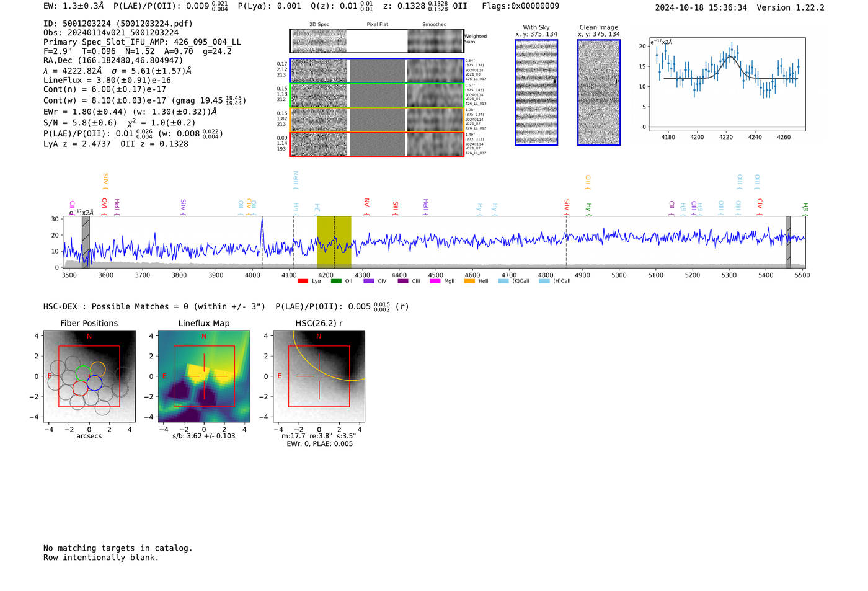Screen dimensions: 868x591
Task: Click the Smoothed column header
Action: pos(434,25)
